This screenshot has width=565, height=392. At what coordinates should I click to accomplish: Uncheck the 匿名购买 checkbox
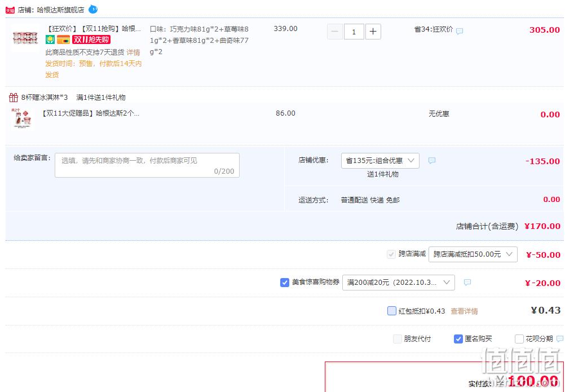pyautogui.click(x=458, y=338)
